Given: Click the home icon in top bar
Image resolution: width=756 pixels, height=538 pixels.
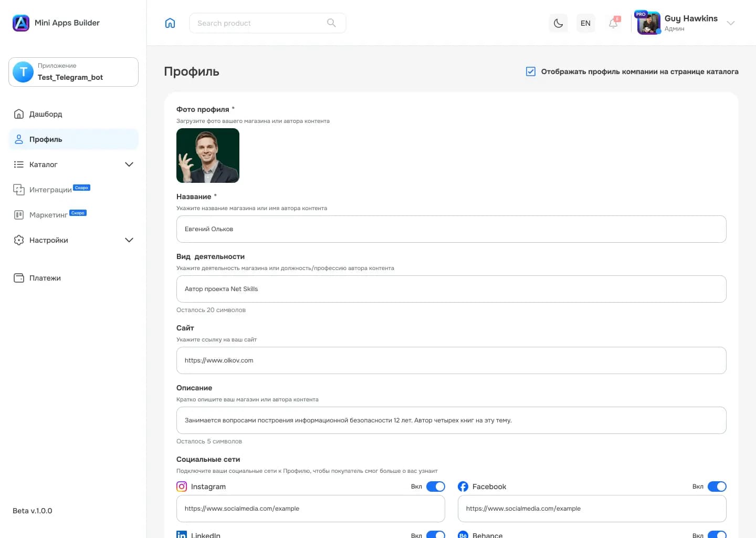Looking at the screenshot, I should (x=170, y=23).
